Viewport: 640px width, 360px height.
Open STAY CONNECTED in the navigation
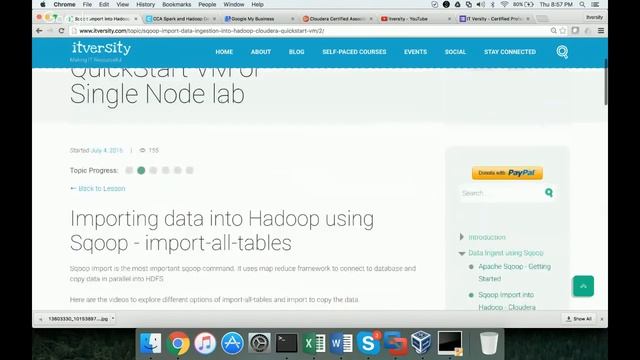[510, 52]
